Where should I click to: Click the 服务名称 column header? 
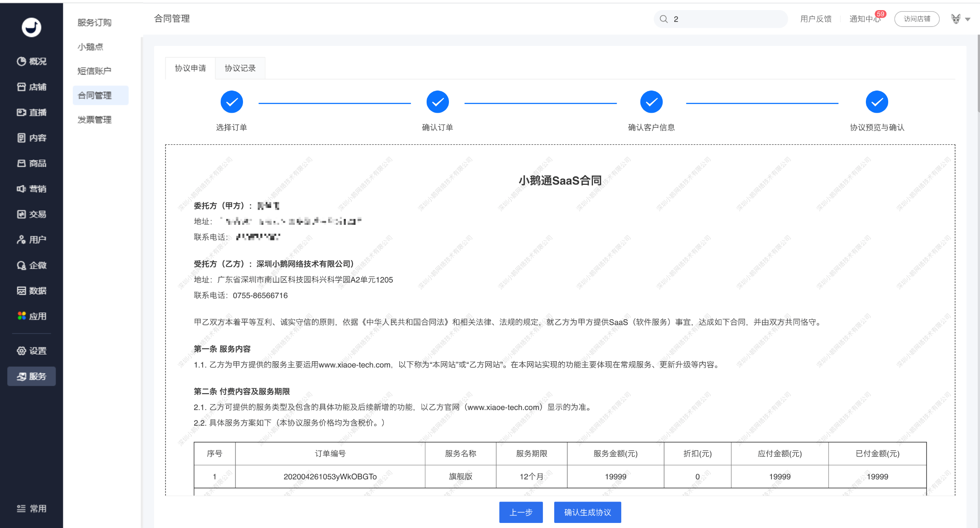[x=461, y=454]
